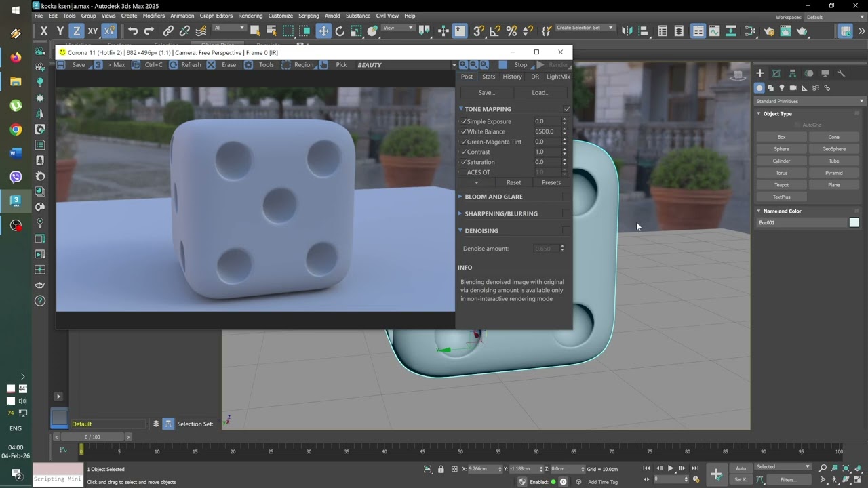Click Go to Start playback control
The image size is (868, 488).
(646, 468)
